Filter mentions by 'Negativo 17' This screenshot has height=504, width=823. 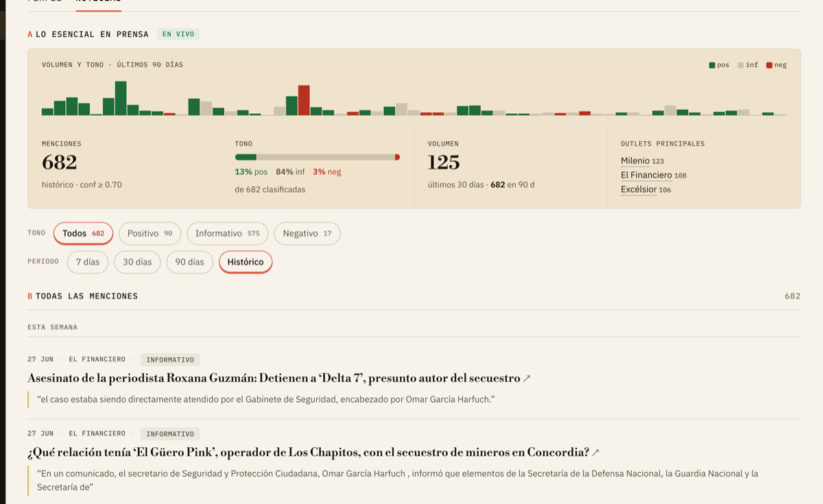pyautogui.click(x=307, y=233)
